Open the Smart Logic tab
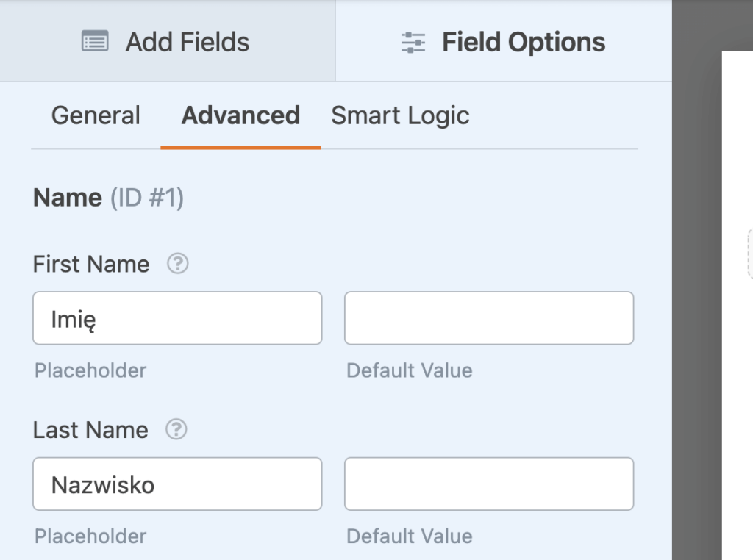753x560 pixels. (400, 115)
